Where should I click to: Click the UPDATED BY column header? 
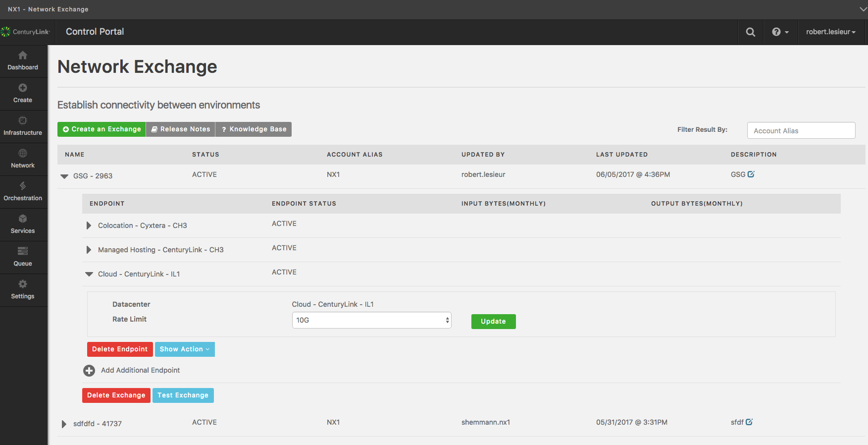[483, 155]
